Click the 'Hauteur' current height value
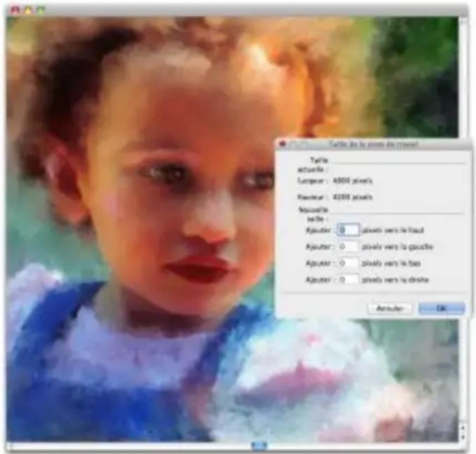This screenshot has height=454, width=476. point(352,197)
